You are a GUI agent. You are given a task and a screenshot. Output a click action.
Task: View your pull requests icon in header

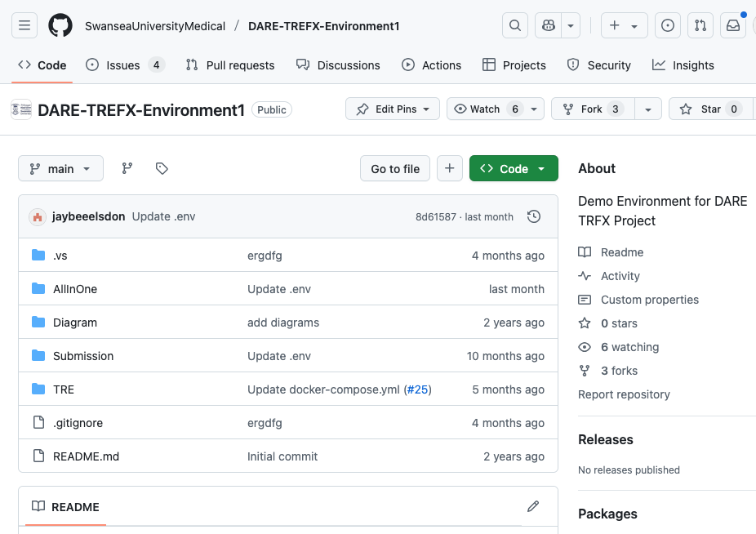[x=700, y=25]
